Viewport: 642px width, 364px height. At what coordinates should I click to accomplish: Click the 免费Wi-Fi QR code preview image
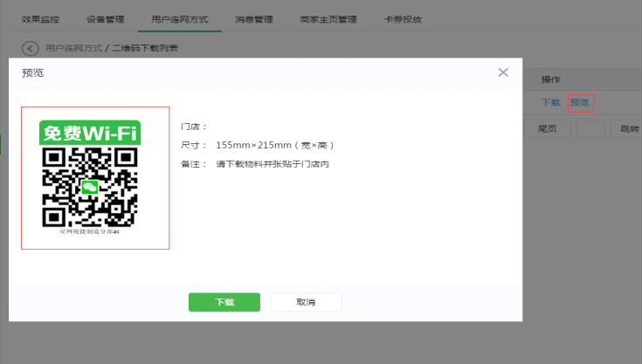coord(90,177)
